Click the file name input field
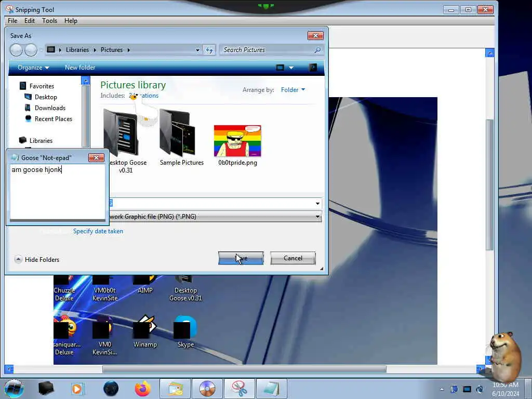Viewport: 532px width, 399px height. 211,203
